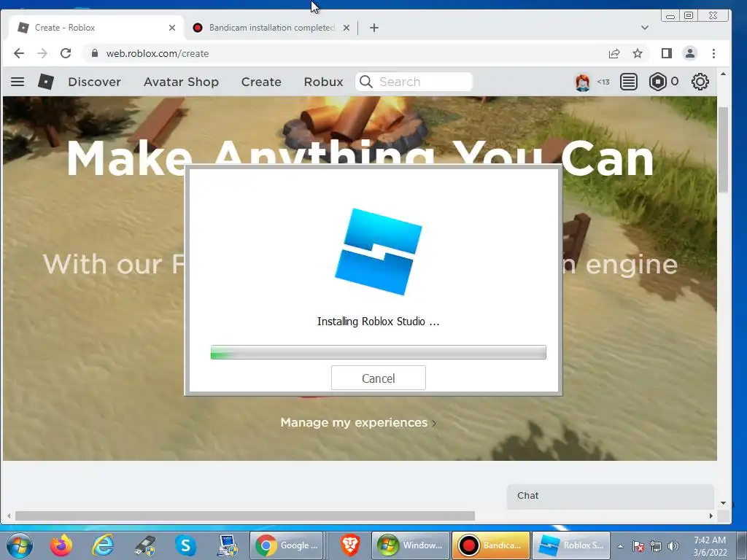Screen dimensions: 747x560
Task: Share this page via share icon
Action: pyautogui.click(x=614, y=53)
